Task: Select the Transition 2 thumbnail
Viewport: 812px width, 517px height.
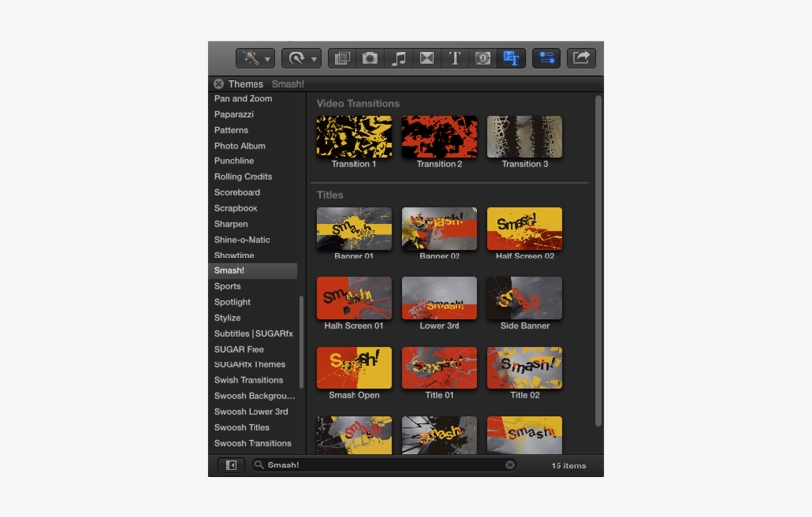Action: pyautogui.click(x=440, y=138)
